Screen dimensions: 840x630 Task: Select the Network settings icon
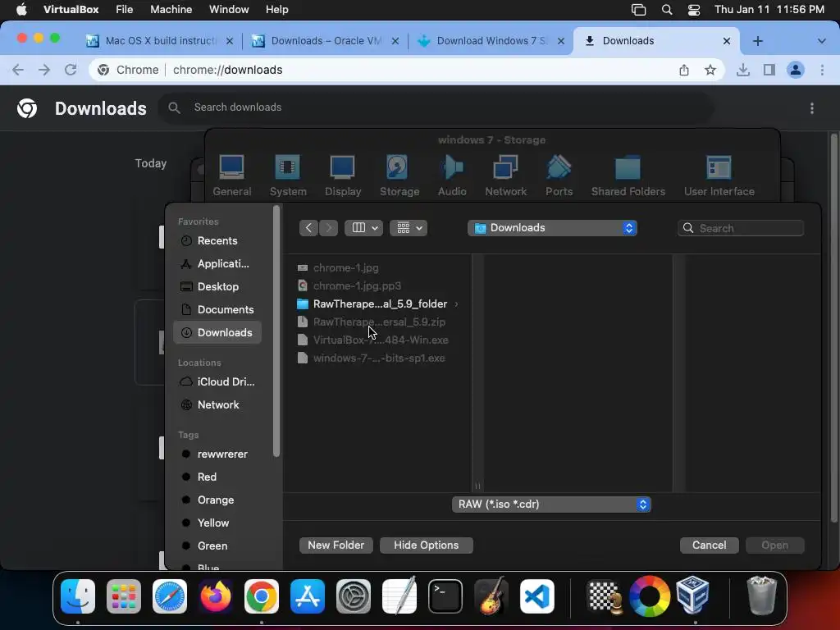[x=505, y=176]
